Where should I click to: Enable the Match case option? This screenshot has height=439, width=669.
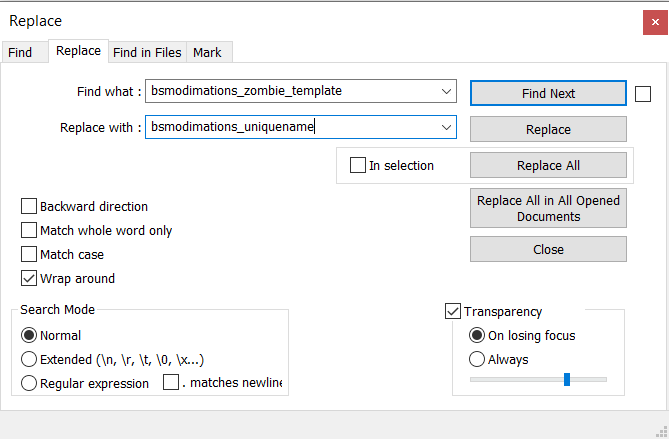(29, 255)
